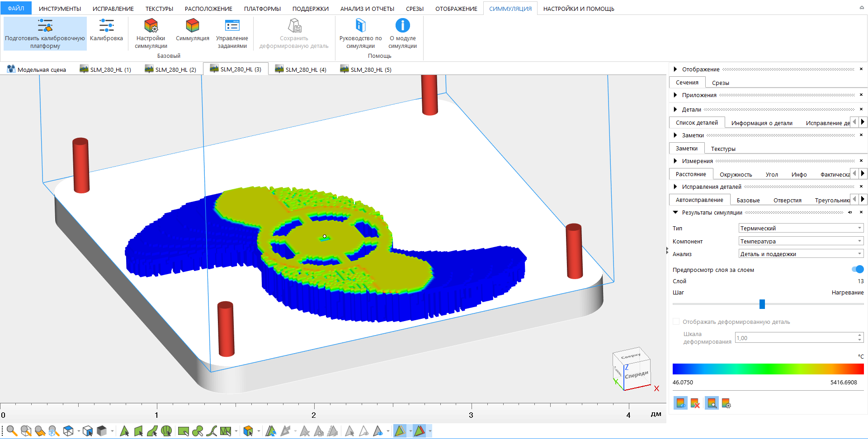Pin the Результаты симуляции panel
Viewport: 868px width, 439px height.
(x=850, y=212)
